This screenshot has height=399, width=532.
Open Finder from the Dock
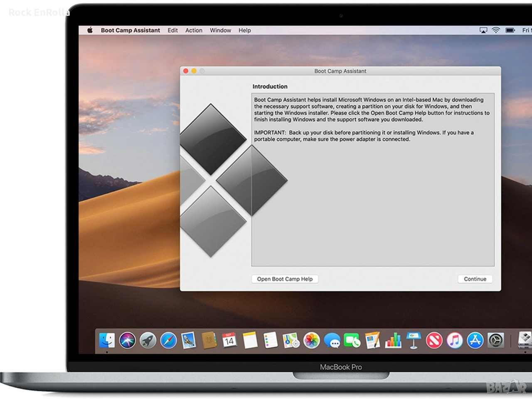point(107,340)
